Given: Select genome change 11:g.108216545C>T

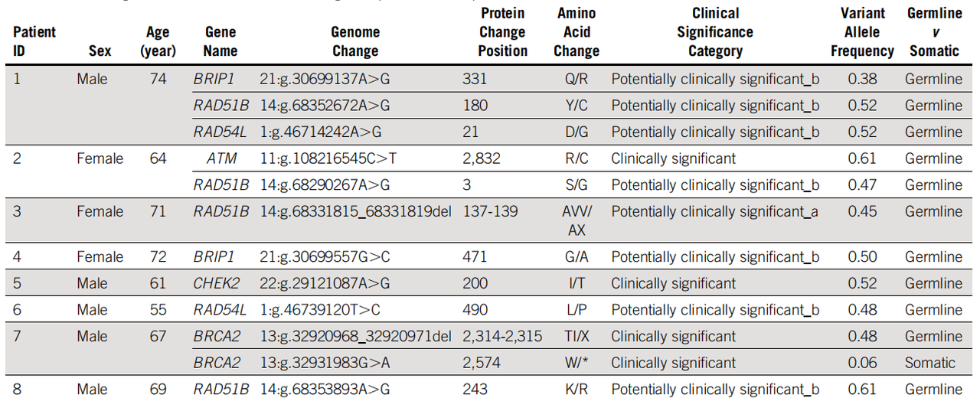Looking at the screenshot, I should click(336, 159).
